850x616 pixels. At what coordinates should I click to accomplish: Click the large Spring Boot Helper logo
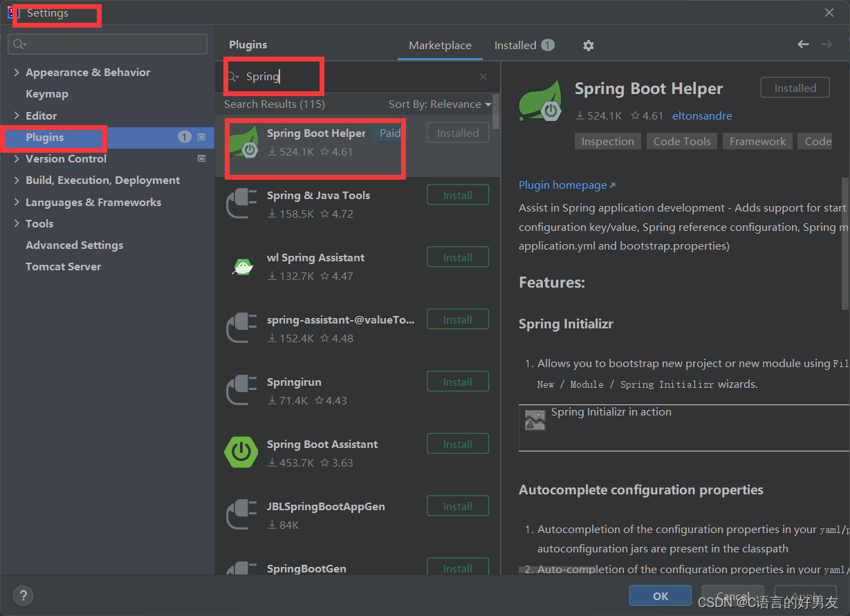coord(540,101)
